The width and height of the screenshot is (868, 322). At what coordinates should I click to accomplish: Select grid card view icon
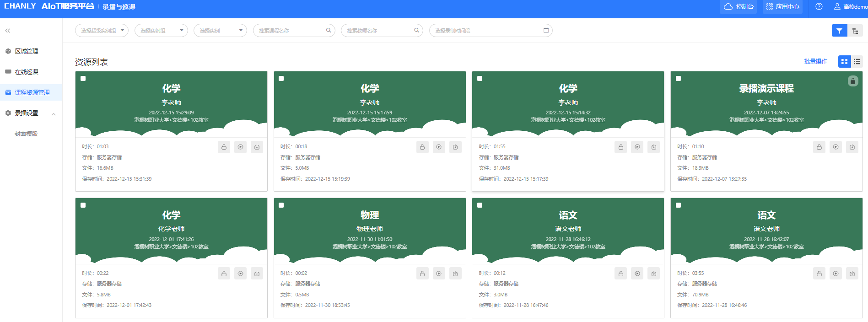tap(844, 61)
